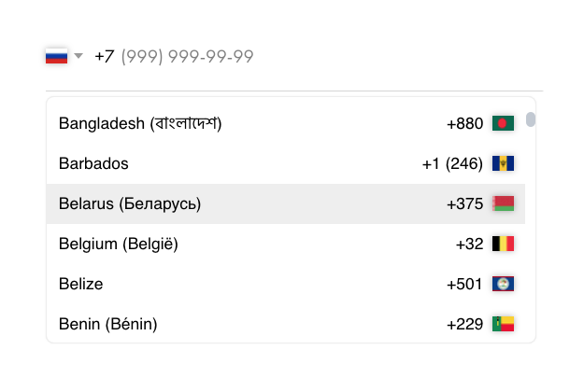Click the Belarus flag icon

[x=503, y=203]
